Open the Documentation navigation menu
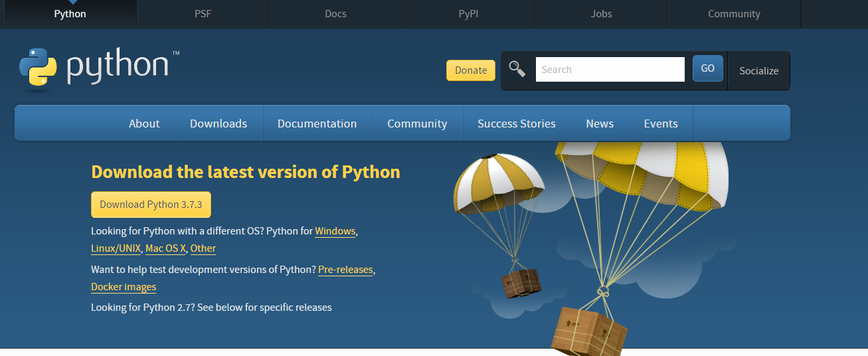 317,124
